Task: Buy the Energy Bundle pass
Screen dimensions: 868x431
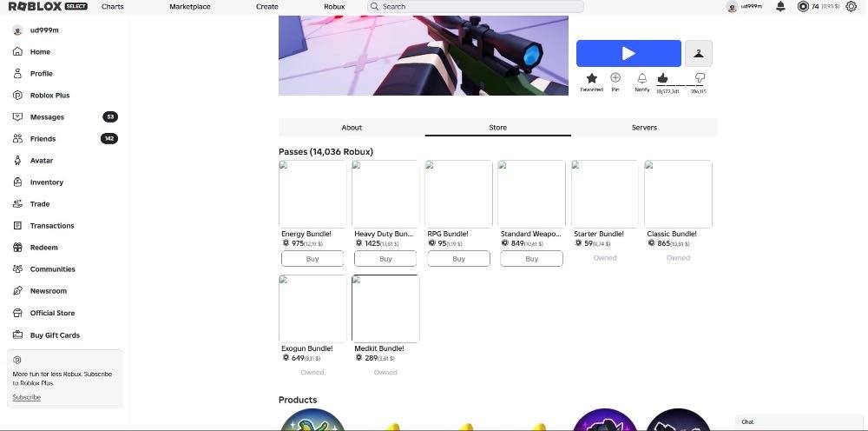Action: (x=312, y=259)
